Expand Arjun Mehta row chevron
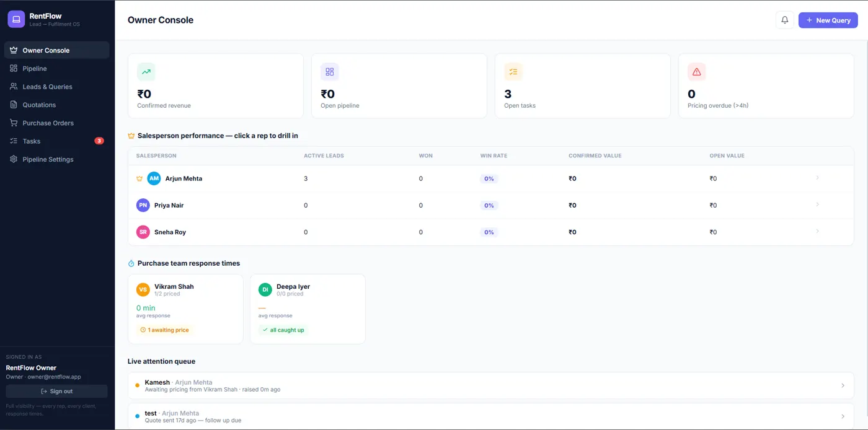Screen dimensions: 868x430 [817, 178]
